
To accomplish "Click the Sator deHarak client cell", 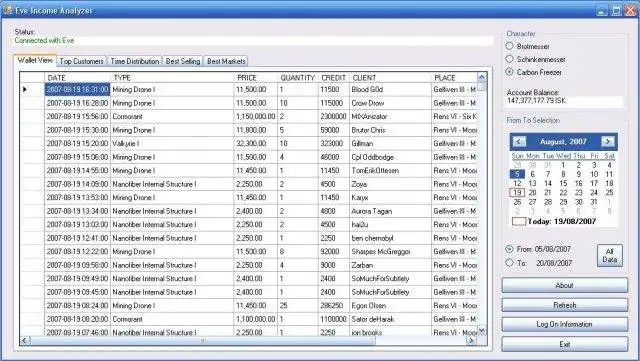I will [x=391, y=319].
